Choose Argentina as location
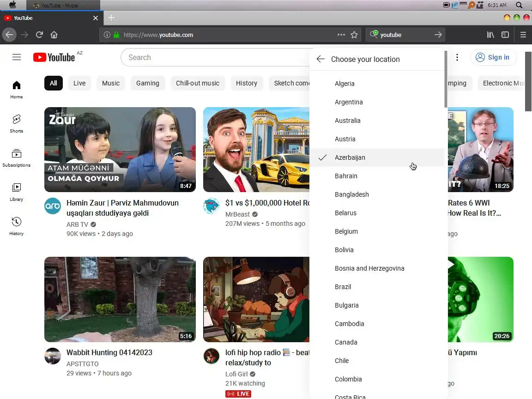 coord(377,102)
